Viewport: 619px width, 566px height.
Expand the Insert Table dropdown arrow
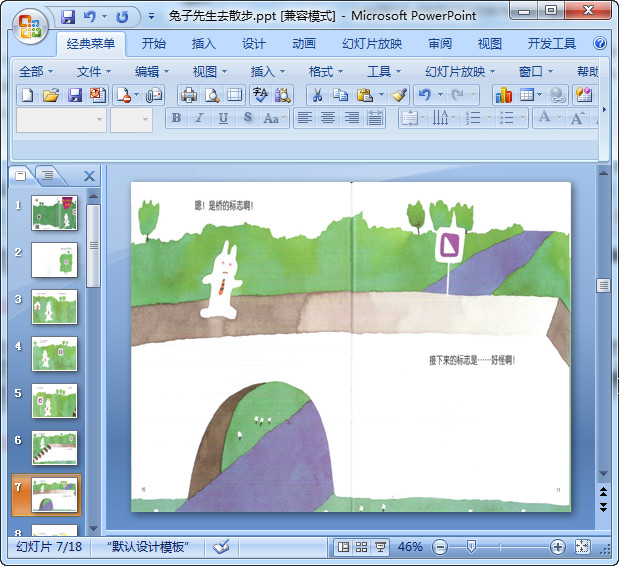(539, 95)
